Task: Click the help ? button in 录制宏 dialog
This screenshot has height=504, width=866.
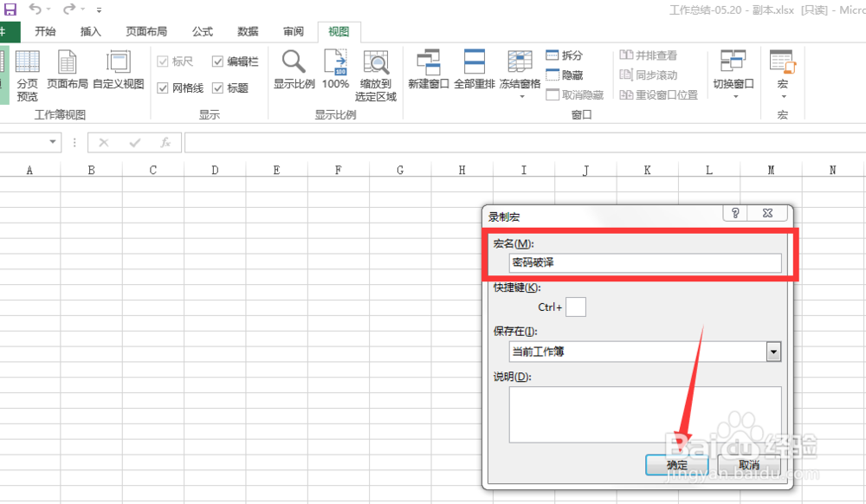Action: point(735,213)
